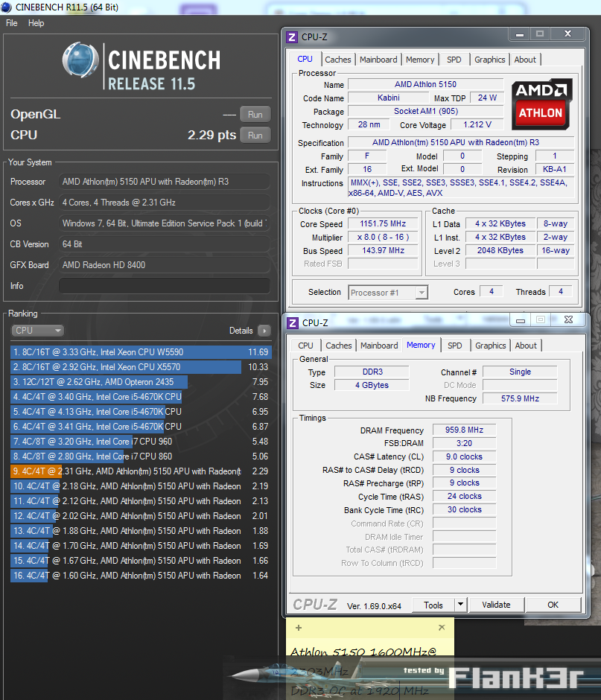
Task: Open About tab in lower CPU-Z window
Action: (526, 346)
